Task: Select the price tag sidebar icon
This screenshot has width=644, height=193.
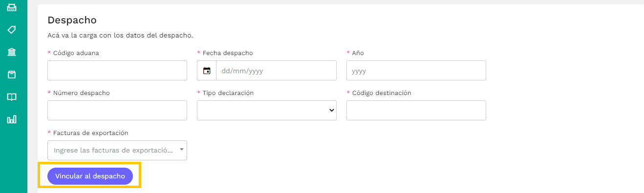Action: coord(12,30)
